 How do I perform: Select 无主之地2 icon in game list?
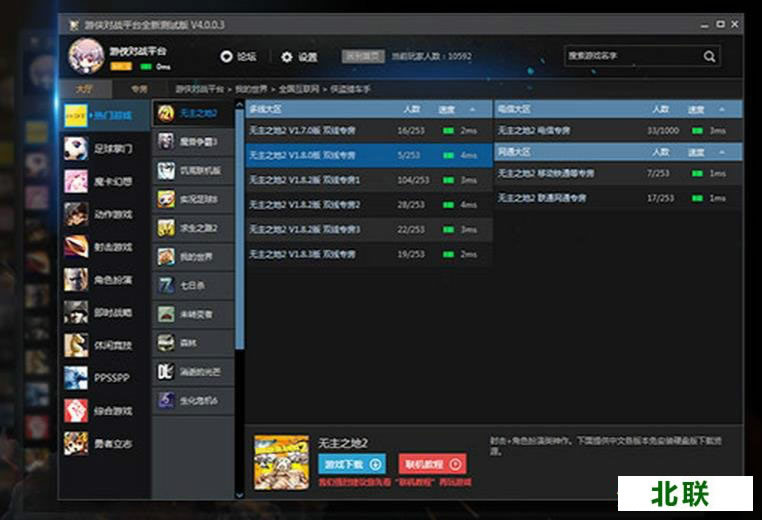[x=166, y=113]
